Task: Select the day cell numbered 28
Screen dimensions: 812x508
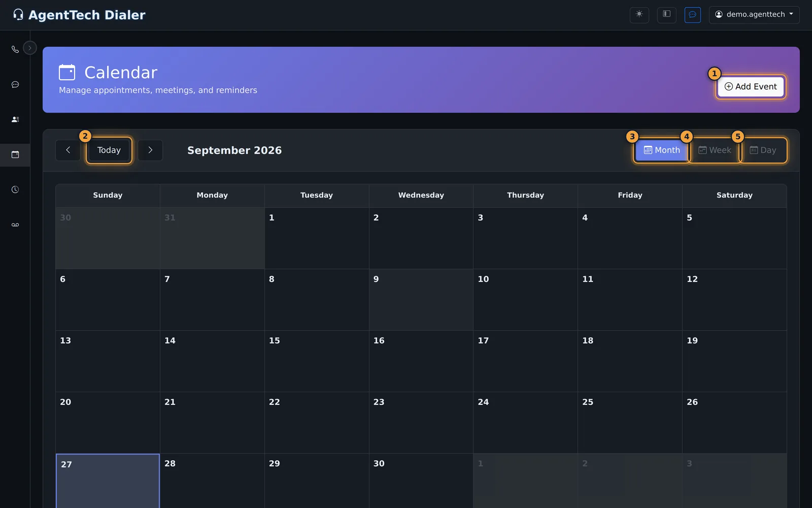Action: click(212, 481)
